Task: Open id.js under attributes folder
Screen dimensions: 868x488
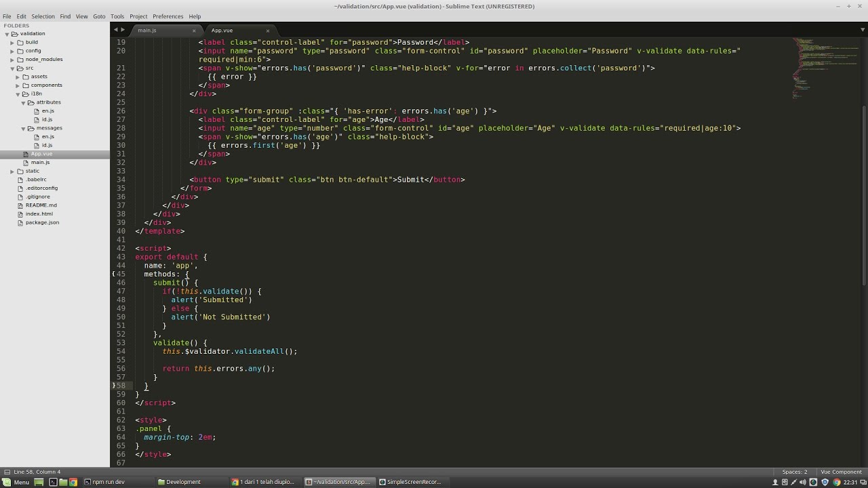Action: [x=47, y=119]
